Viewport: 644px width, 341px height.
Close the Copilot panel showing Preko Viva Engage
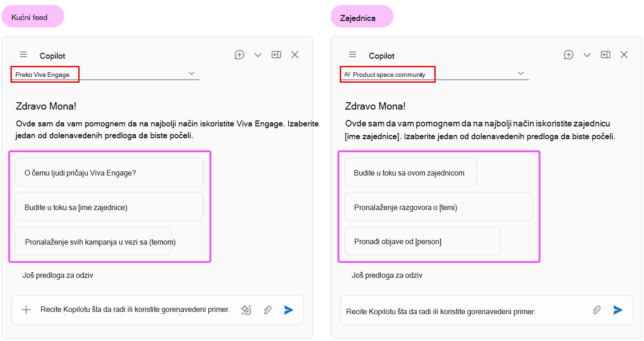pyautogui.click(x=295, y=55)
